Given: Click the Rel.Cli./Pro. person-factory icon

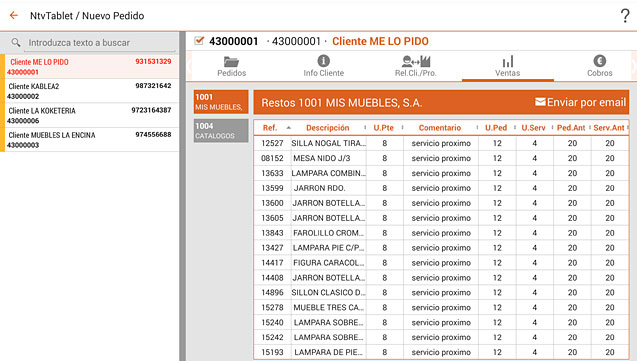Looking at the screenshot, I should pos(416,61).
